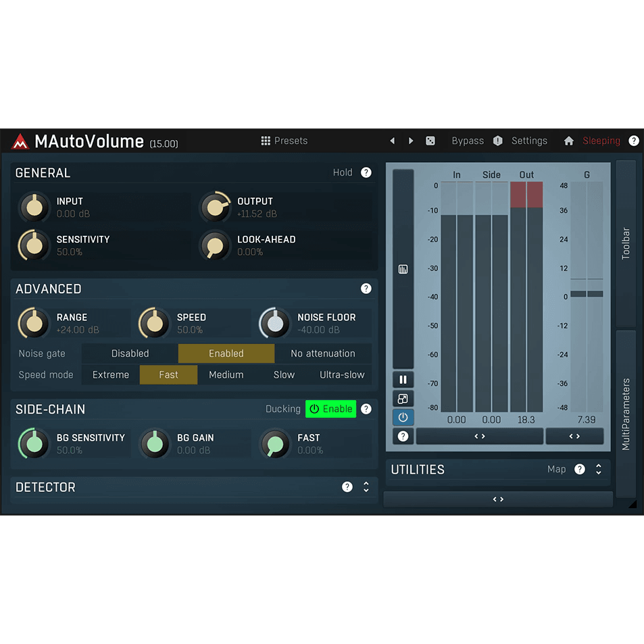Image resolution: width=644 pixels, height=644 pixels.
Task: Click the Output value +11.52 dB
Action: tap(257, 214)
